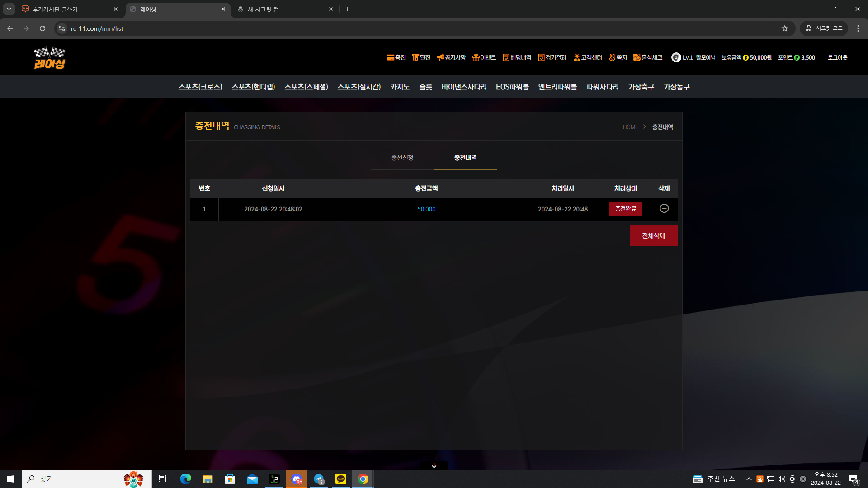Open 엔트리파워볼 menu

pyautogui.click(x=557, y=87)
